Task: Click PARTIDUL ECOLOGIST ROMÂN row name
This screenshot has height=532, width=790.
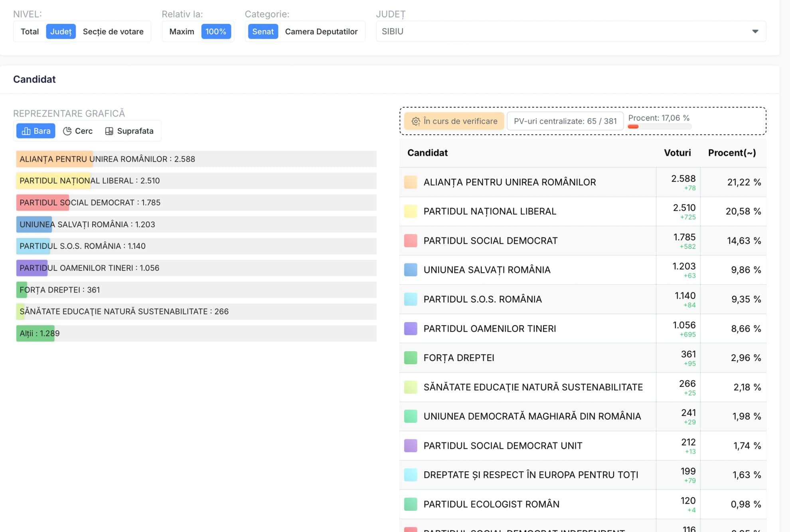Action: (491, 504)
